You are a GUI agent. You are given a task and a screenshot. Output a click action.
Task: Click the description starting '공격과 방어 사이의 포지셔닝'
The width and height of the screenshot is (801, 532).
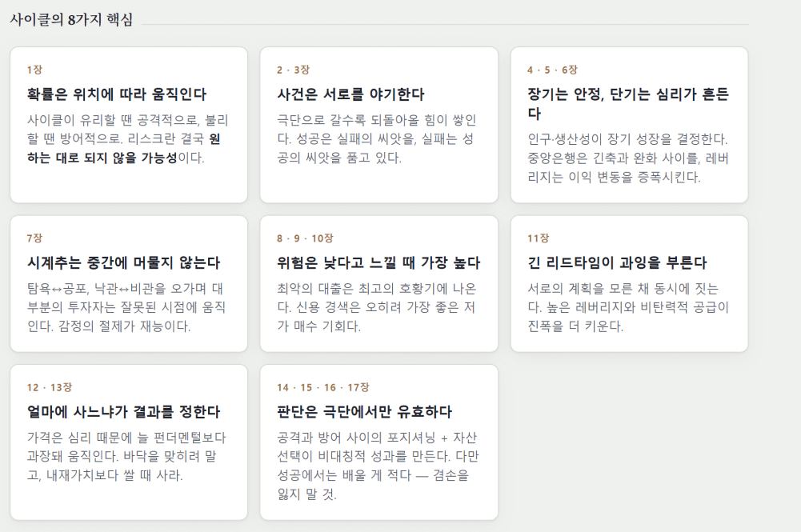pyautogui.click(x=378, y=466)
